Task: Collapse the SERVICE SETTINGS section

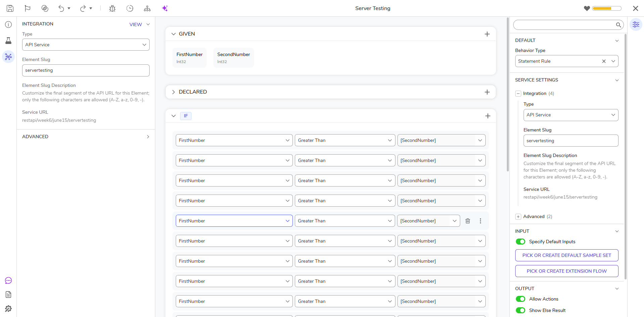Action: [x=617, y=80]
